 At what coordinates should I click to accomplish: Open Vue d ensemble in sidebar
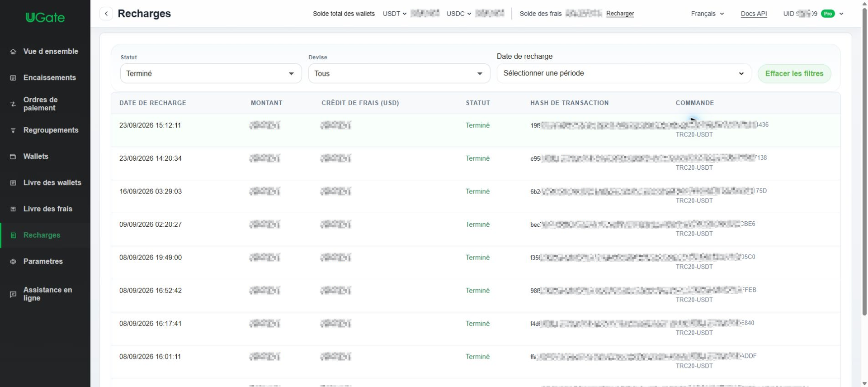click(x=45, y=52)
